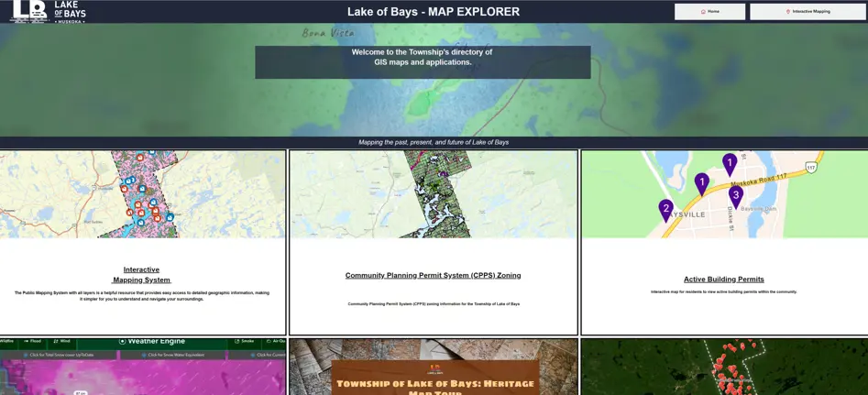Click 'The Public Mapping System with all layers' description
The image size is (868, 395).
[142, 295]
